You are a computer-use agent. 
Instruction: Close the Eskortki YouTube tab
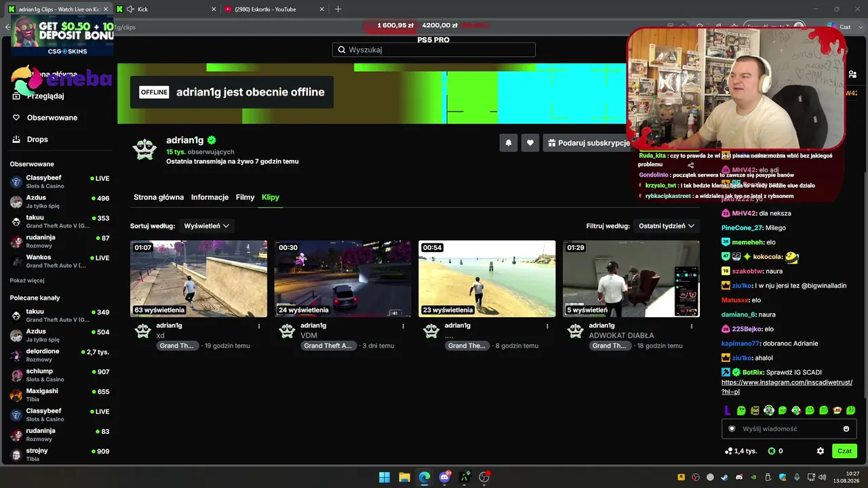coord(321,9)
